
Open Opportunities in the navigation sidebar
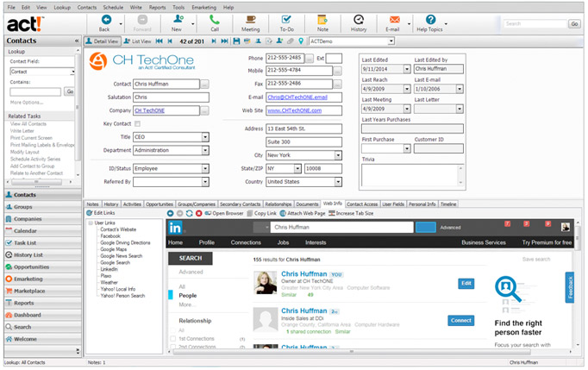click(x=42, y=267)
